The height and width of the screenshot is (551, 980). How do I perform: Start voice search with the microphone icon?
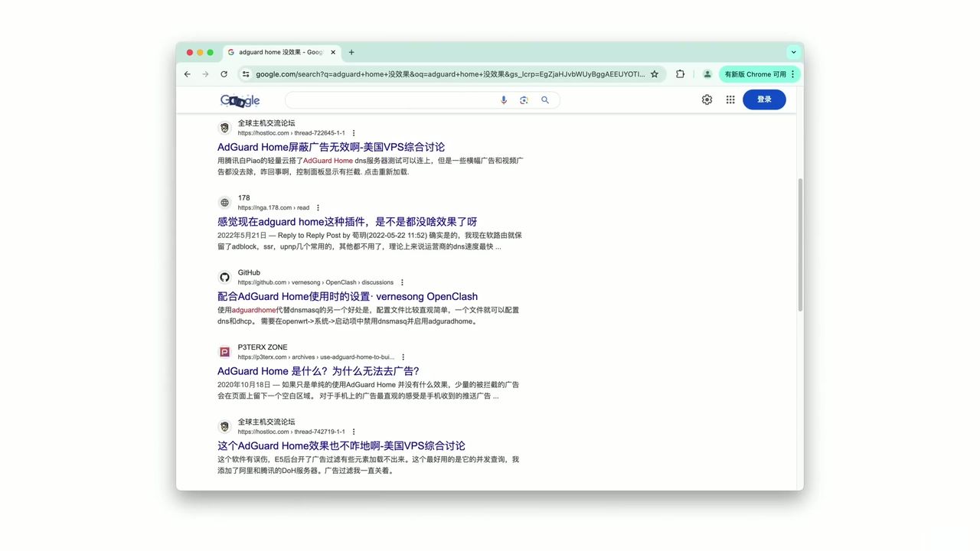click(x=504, y=99)
